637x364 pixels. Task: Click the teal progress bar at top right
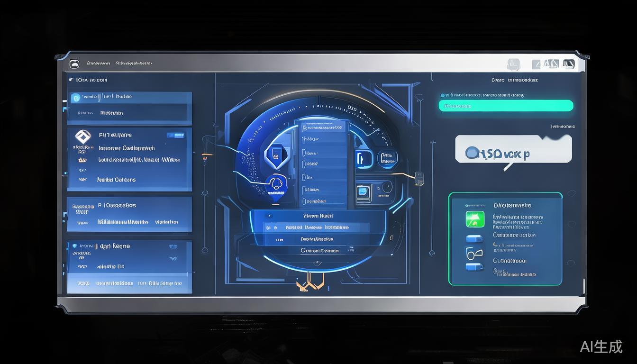[x=506, y=106]
